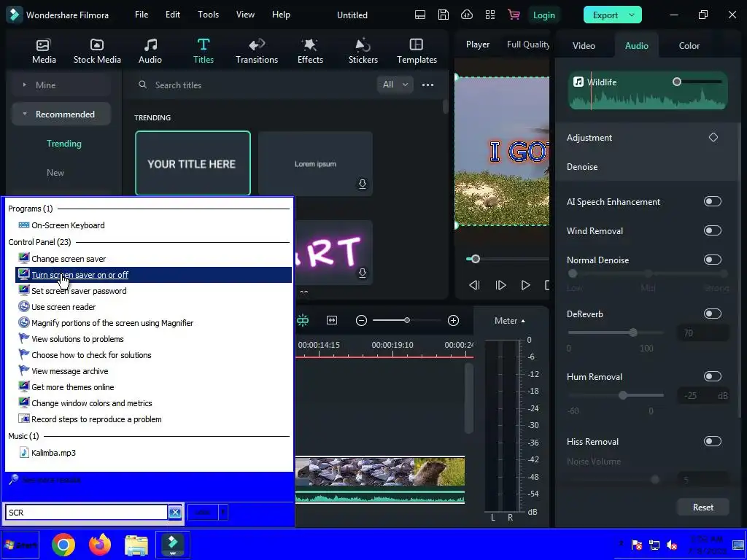Click the timeline zoom-in plus icon
The width and height of the screenshot is (747, 560).
coord(454,321)
